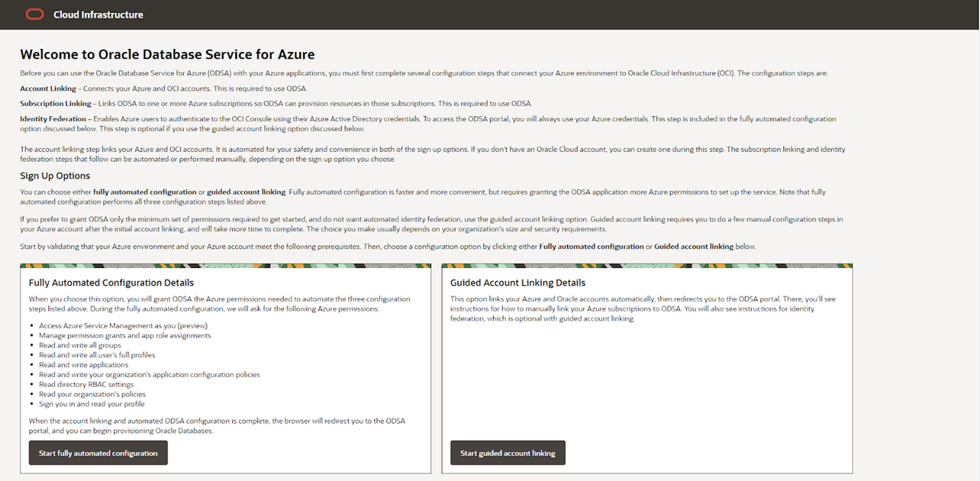Click the "Read directory RBAC settings" bullet
The height and width of the screenshot is (481, 980).
[x=87, y=384]
